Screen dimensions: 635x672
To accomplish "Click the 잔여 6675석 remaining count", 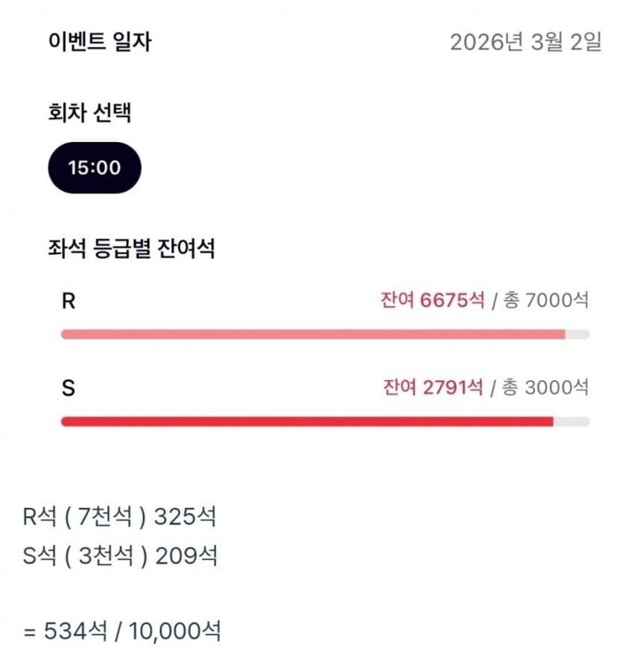I will click(x=433, y=300).
